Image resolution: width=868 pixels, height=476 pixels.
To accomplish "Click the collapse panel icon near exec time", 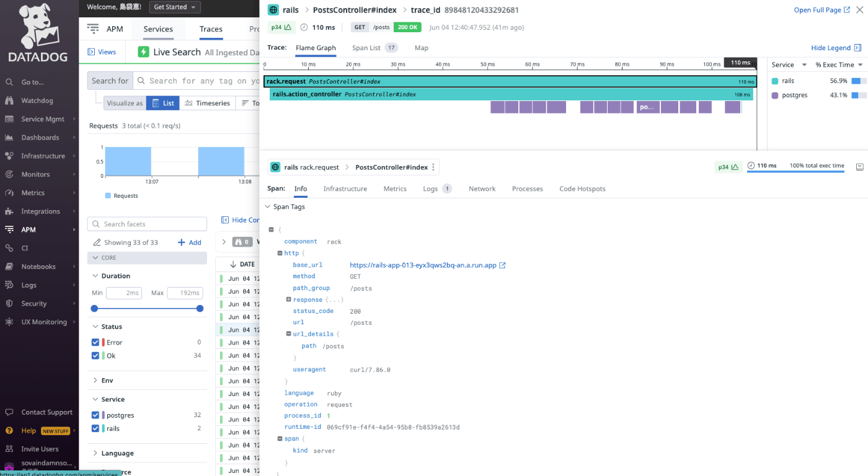I will [859, 167].
